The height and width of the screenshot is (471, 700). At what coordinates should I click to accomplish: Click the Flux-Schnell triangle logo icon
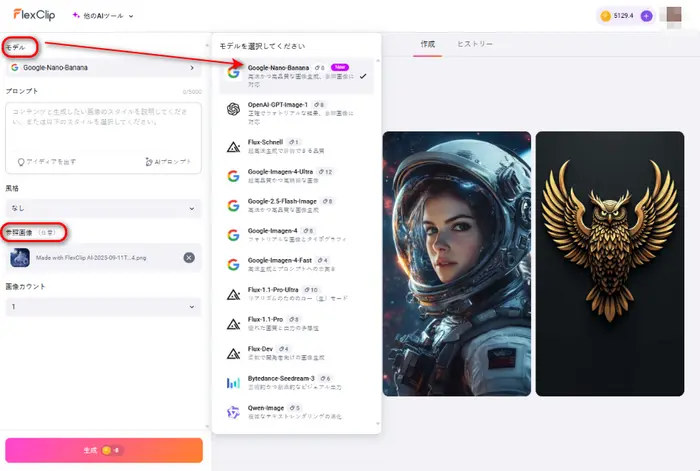[233, 146]
